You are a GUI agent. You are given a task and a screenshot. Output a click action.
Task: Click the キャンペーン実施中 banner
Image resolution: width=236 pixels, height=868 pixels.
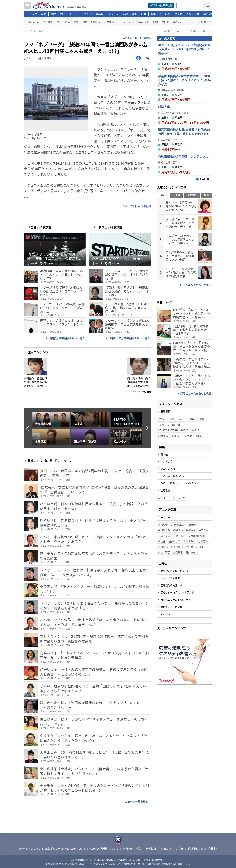click(x=161, y=5)
